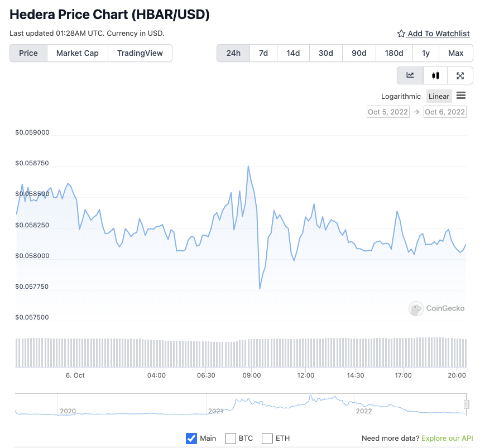
Task: Click the 6. Oct time axis label
Action: [x=75, y=375]
